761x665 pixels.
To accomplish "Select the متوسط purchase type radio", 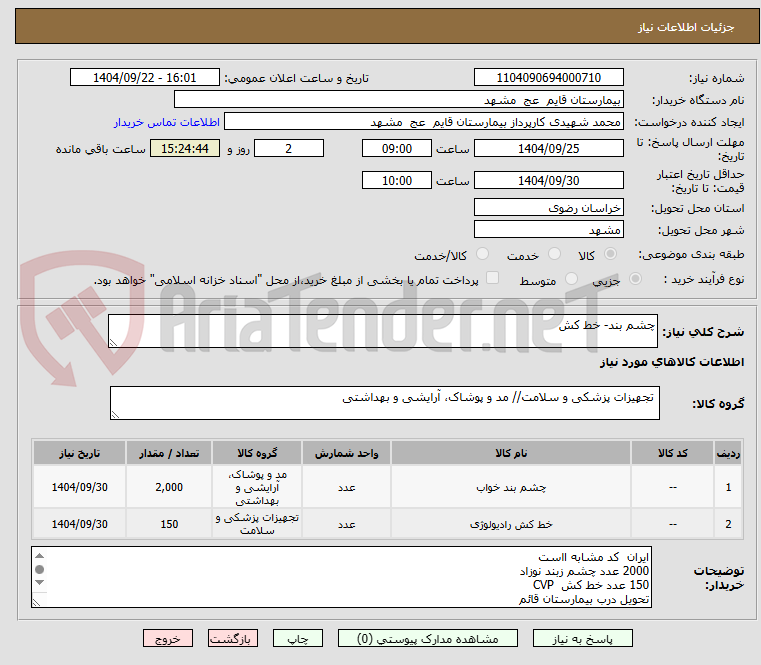I will click(571, 279).
